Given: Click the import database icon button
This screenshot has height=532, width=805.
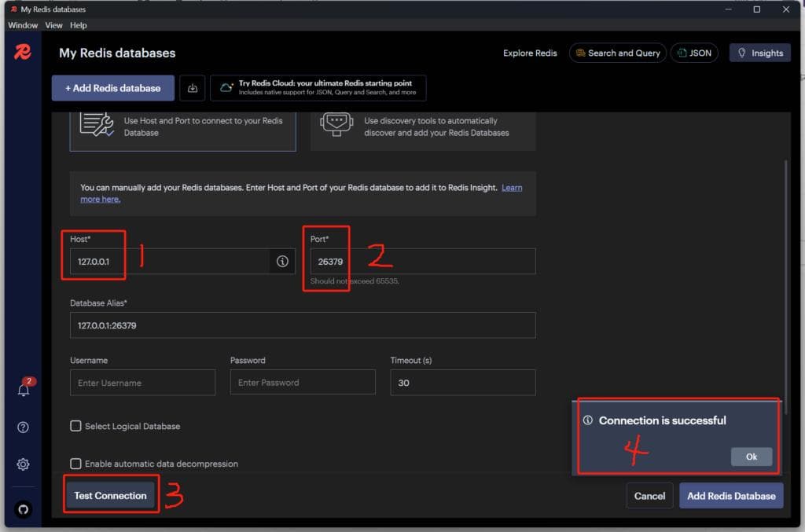Looking at the screenshot, I should tap(193, 88).
